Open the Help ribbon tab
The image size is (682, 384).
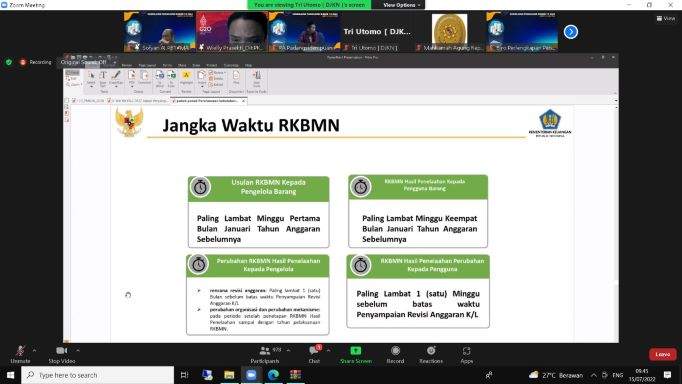click(248, 65)
